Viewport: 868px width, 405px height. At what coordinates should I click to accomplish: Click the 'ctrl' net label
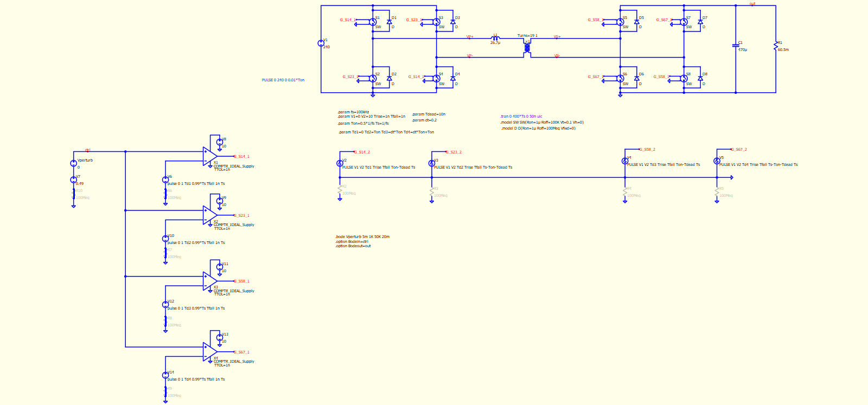click(88, 150)
